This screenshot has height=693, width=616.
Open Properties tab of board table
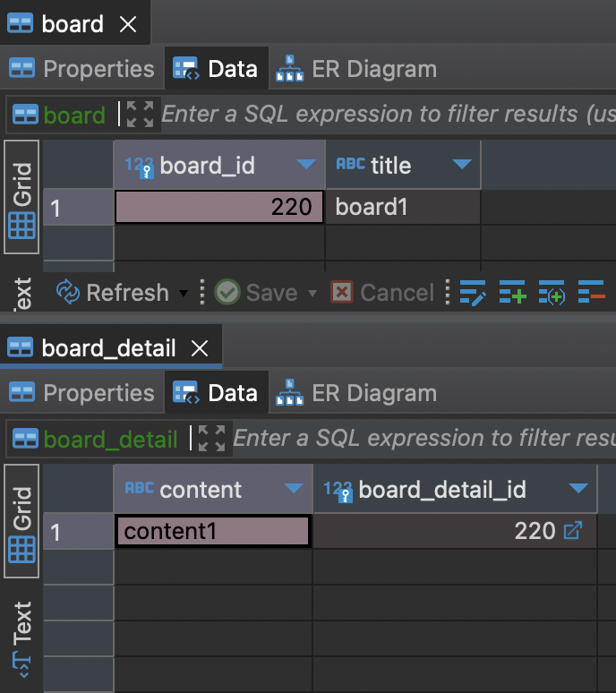coord(82,69)
